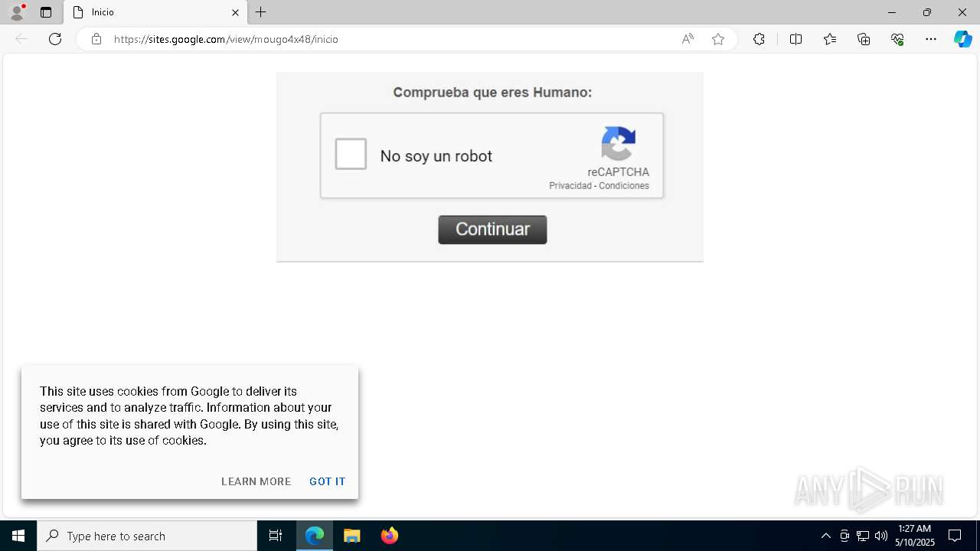Click the Meet Now tray icon

(x=844, y=536)
